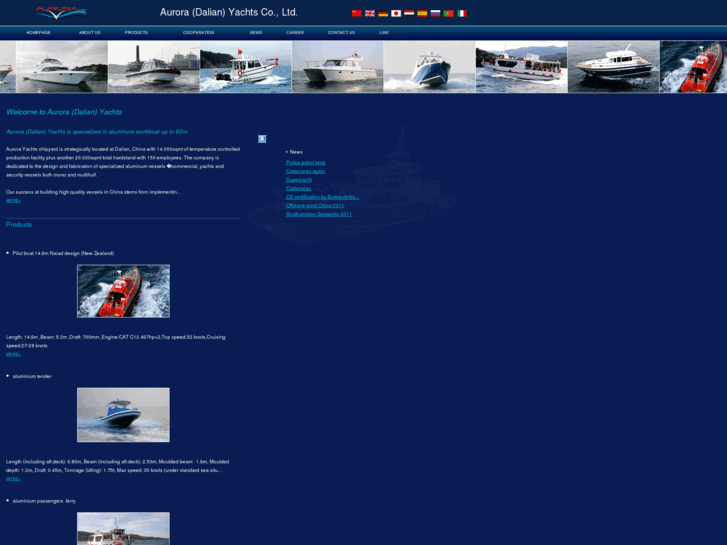
Task: Click the banner photo of dark-hulled patrol boat
Action: (154, 67)
